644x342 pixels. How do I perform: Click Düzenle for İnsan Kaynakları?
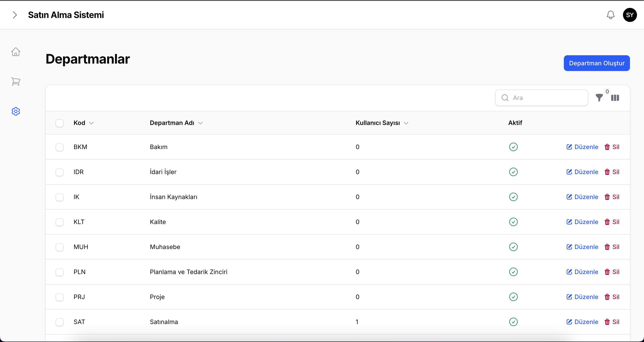point(582,197)
